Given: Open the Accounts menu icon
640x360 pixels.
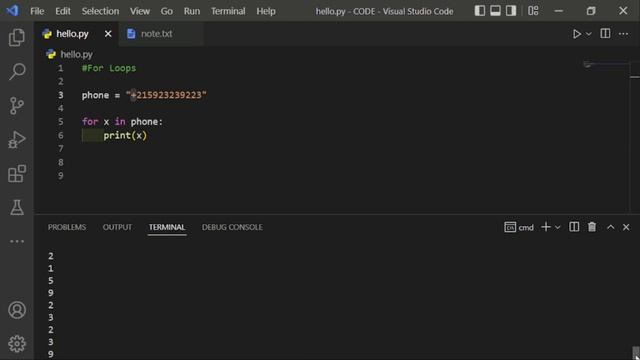Looking at the screenshot, I should [17, 310].
